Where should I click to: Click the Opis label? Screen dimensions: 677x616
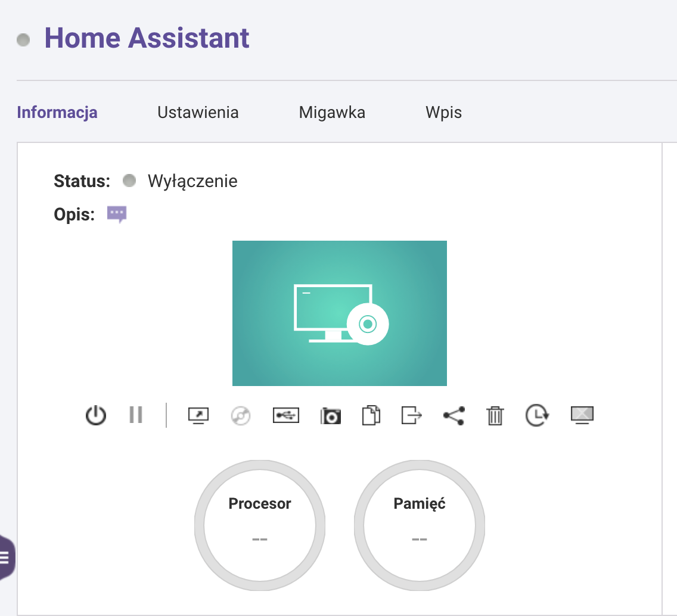click(x=74, y=214)
